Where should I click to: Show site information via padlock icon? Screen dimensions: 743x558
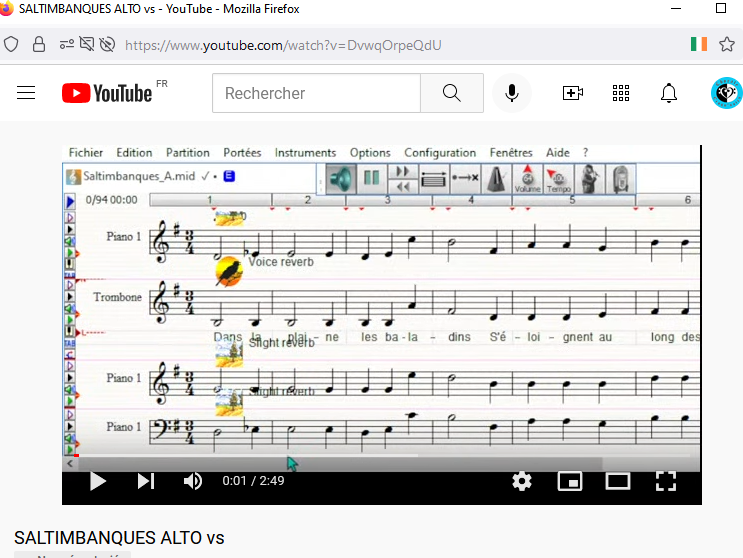39,45
